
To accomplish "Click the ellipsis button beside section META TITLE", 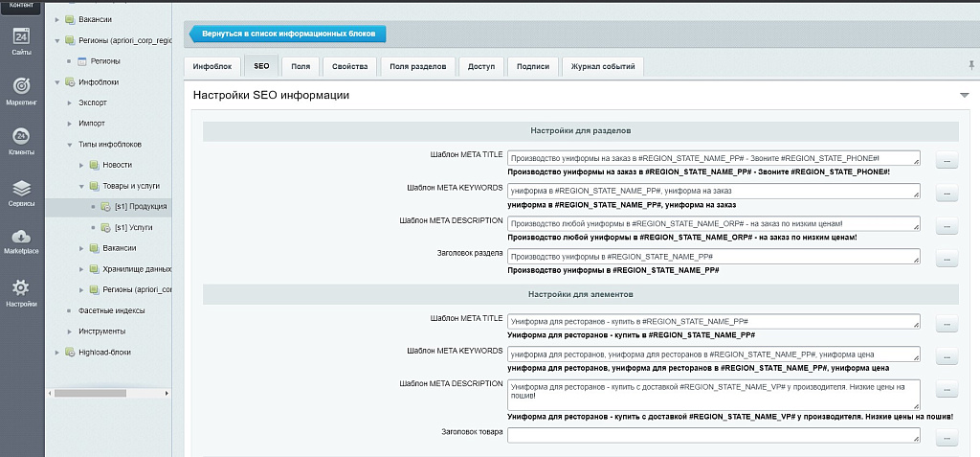I will 947,161.
